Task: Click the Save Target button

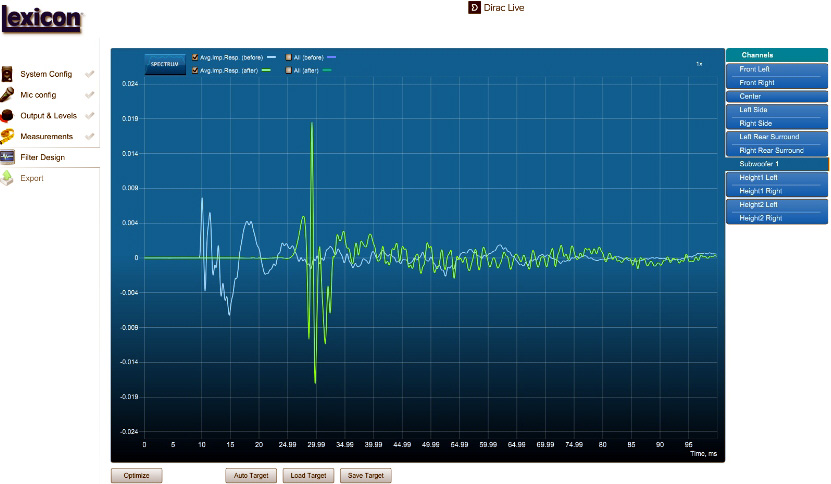Action: (365, 476)
